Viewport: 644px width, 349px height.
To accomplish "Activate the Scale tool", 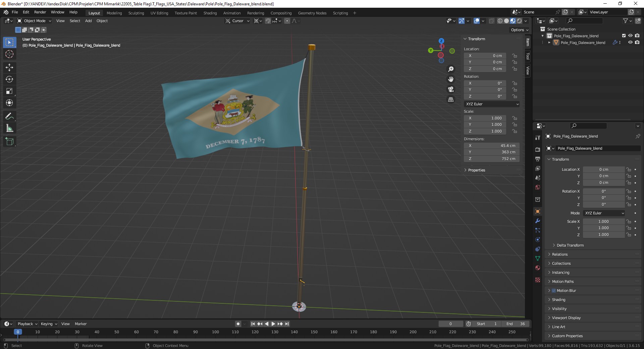I will click(9, 91).
